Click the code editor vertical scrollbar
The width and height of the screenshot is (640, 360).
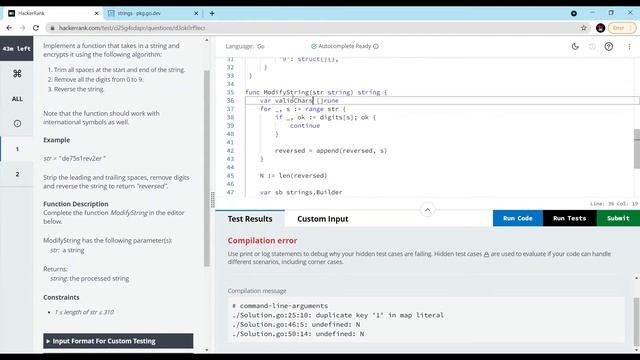coord(637,149)
